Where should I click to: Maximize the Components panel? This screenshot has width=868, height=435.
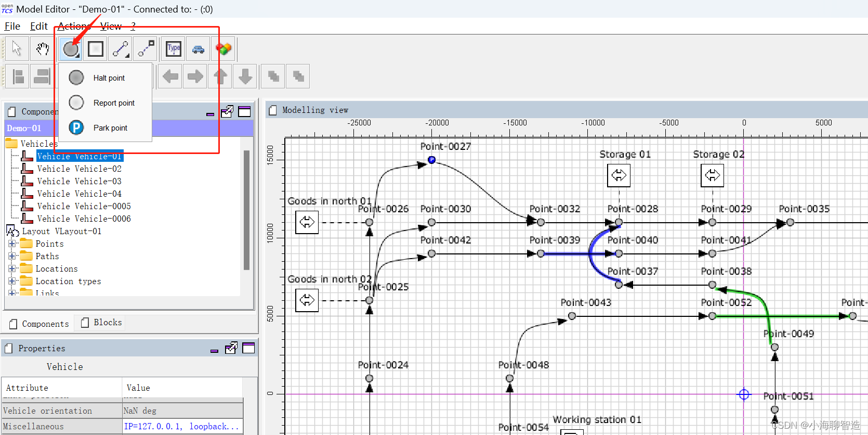click(x=244, y=111)
